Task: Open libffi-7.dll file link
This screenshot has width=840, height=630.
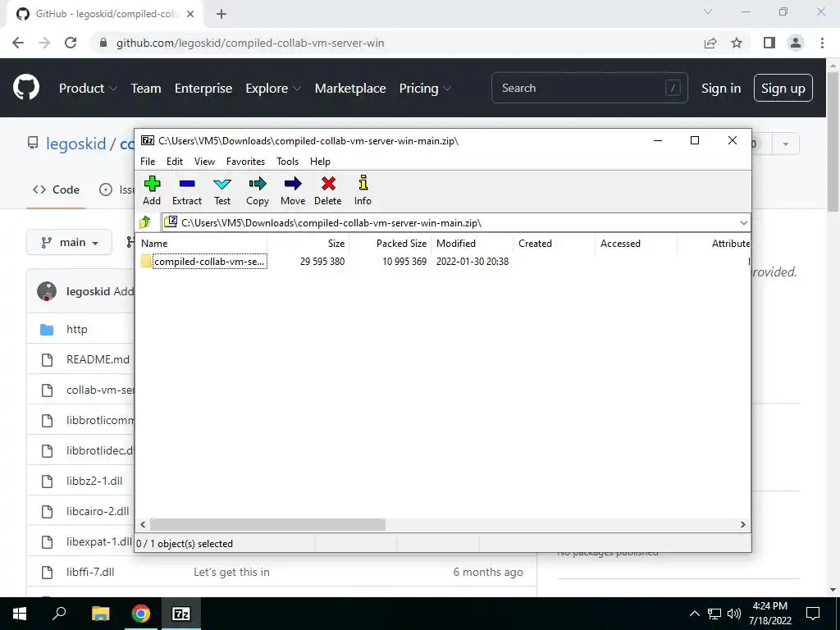Action: point(90,572)
